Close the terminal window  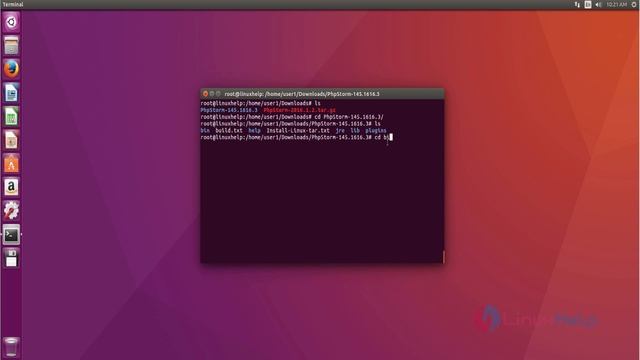point(205,94)
